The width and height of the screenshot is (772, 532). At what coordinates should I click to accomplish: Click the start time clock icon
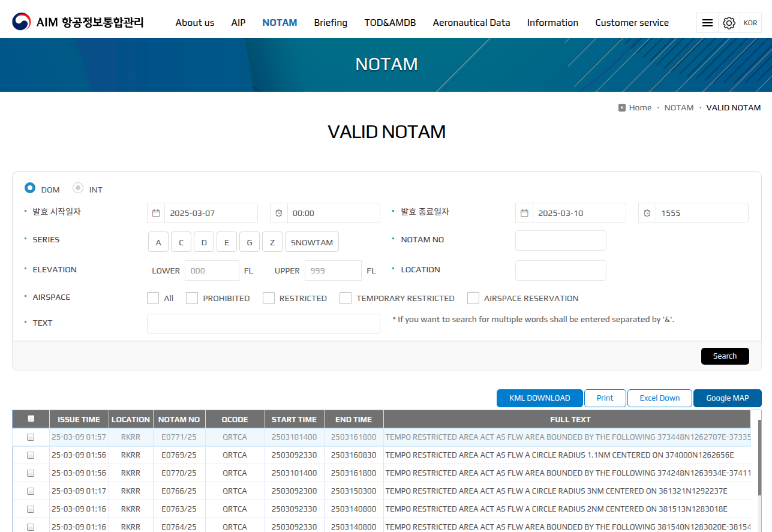click(279, 213)
